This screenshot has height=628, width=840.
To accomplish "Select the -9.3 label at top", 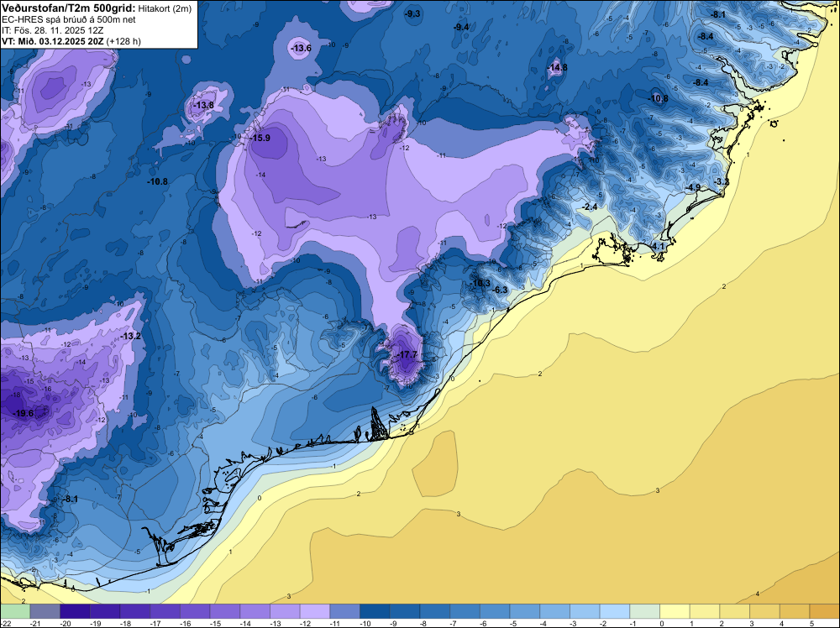I will pos(413,14).
